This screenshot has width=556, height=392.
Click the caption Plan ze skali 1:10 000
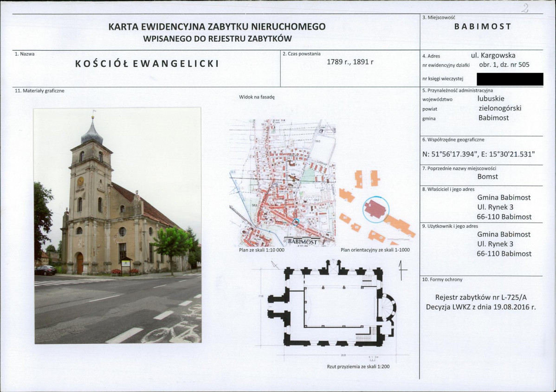tap(262, 250)
